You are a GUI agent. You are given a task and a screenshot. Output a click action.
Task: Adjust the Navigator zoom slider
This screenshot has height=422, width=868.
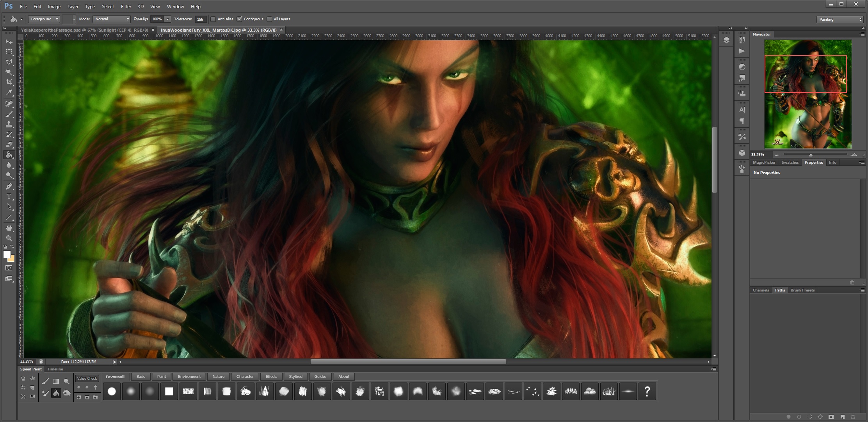[811, 155]
